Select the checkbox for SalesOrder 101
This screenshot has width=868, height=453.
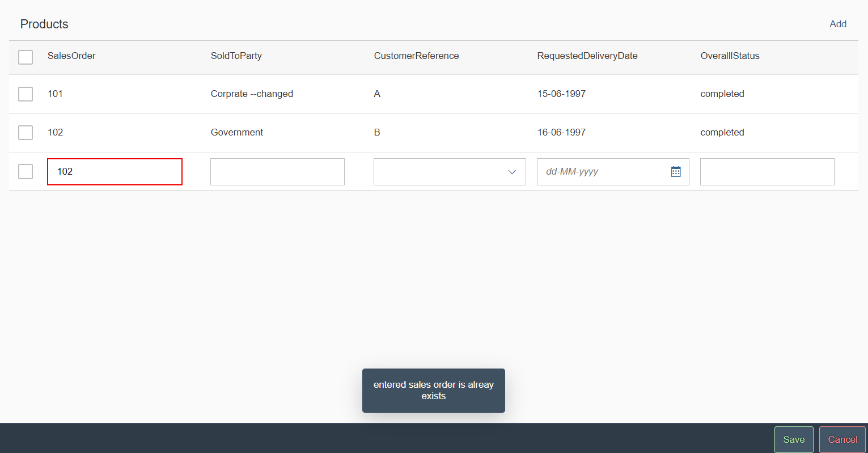click(26, 94)
